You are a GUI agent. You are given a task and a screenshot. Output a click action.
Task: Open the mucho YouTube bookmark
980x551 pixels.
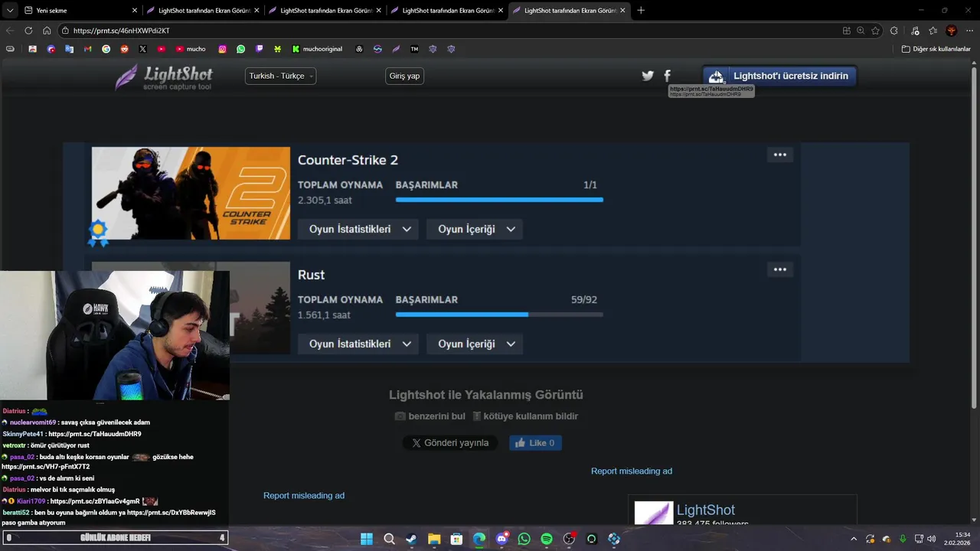tap(191, 49)
